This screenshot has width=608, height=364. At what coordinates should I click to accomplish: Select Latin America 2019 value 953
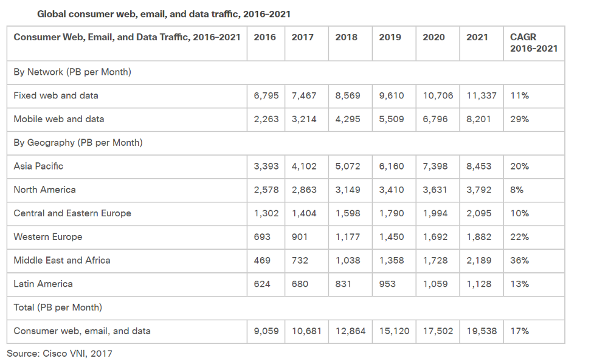tap(387, 284)
